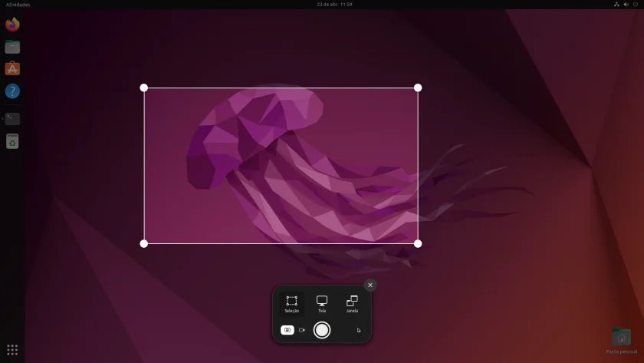Switch to photo screenshot mode
Viewport: 644px width, 363px height.
point(287,330)
